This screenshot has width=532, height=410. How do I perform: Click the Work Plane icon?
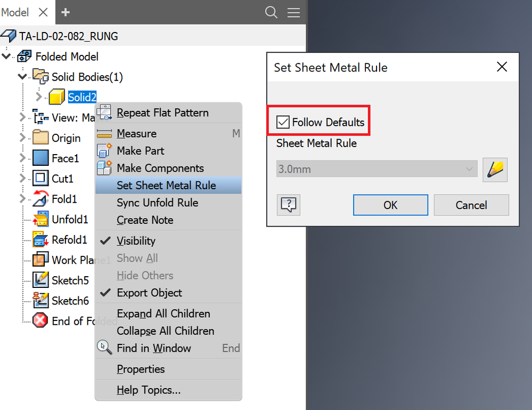pos(40,260)
